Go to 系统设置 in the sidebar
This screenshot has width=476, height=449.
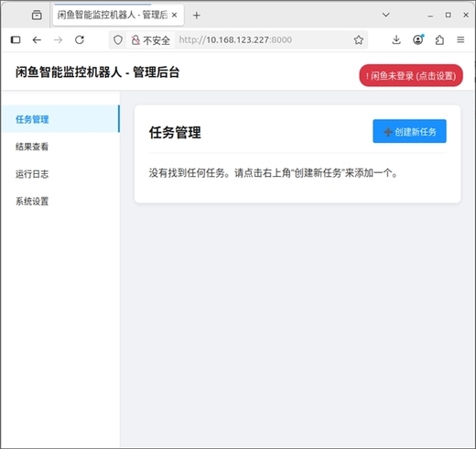[32, 201]
